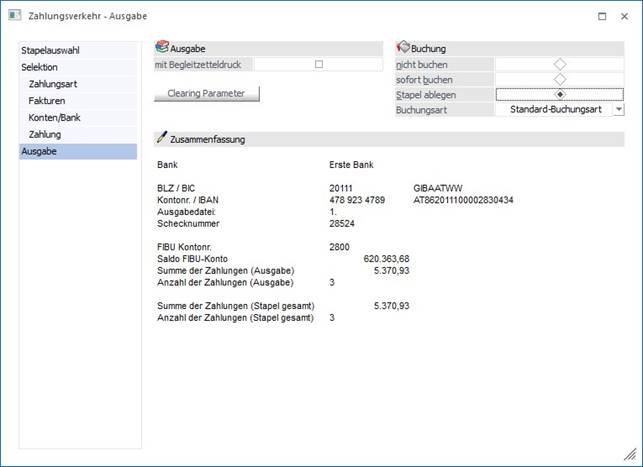This screenshot has height=467, width=643.
Task: Click the Standard-Buchungsart combo box field
Action: coord(554,109)
